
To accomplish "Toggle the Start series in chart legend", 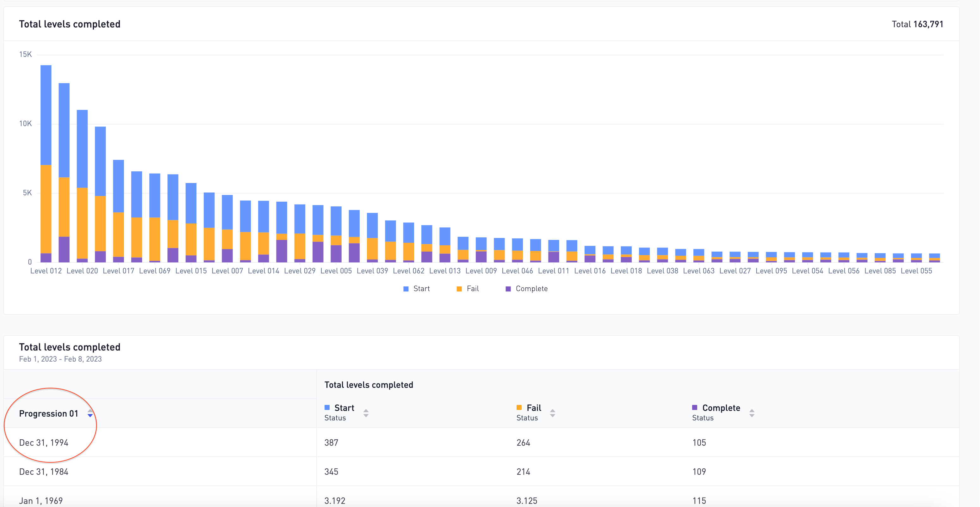I will coord(417,289).
